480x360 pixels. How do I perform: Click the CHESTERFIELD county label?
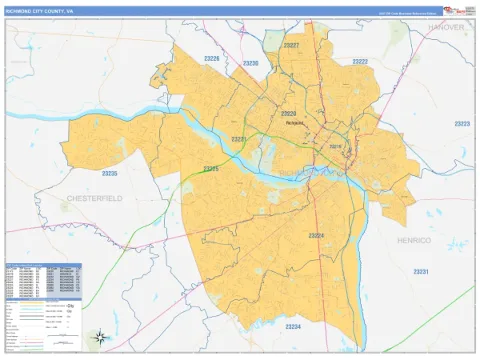(x=95, y=199)
